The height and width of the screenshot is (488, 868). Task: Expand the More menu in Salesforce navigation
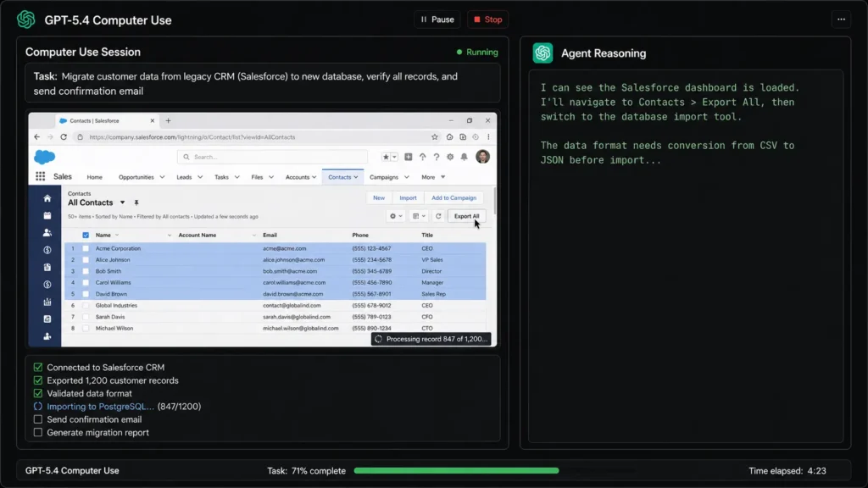[430, 177]
